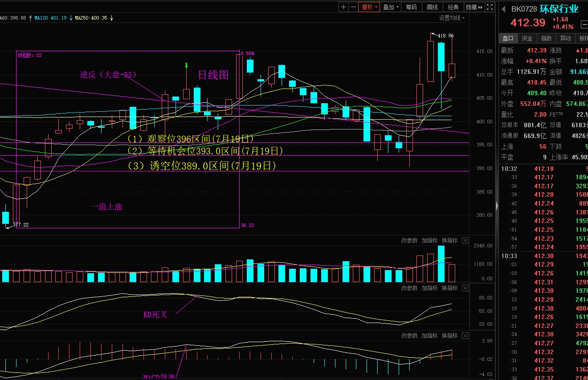The image size is (588, 380).
Task: Click 改参数 in the volume panel
Action: (409, 241)
